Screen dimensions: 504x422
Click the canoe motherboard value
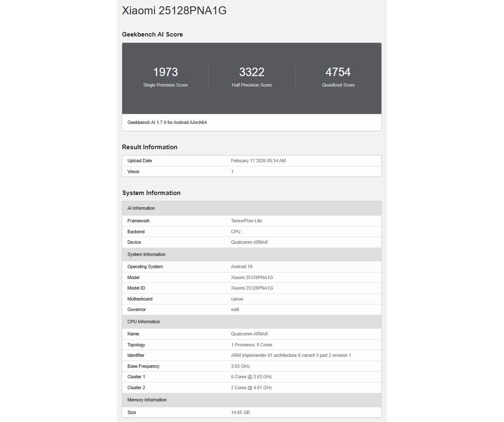point(237,299)
